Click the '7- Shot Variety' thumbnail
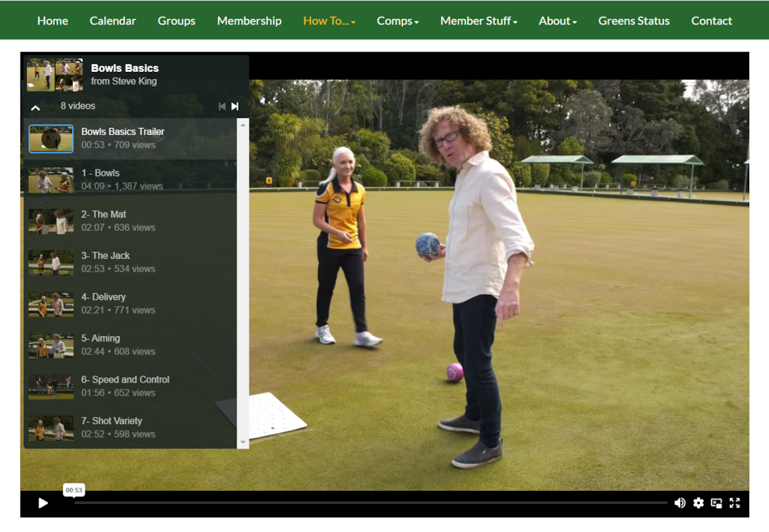This screenshot has width=769, height=532. (51, 428)
